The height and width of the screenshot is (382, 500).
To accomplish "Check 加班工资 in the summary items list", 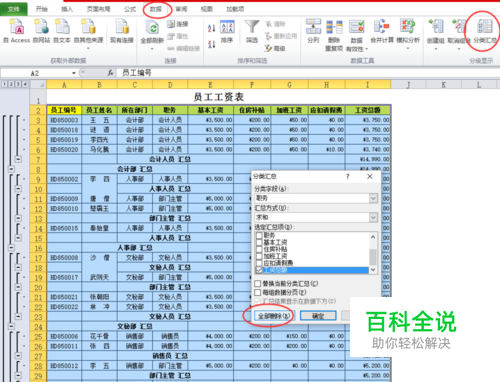I will (259, 256).
